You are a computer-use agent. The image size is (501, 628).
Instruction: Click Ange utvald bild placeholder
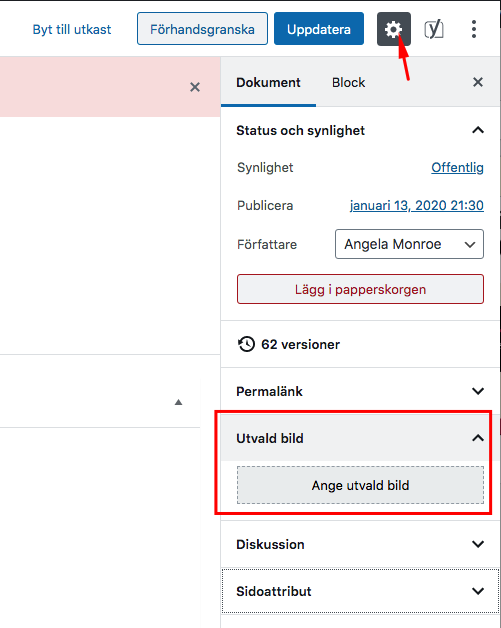pyautogui.click(x=360, y=485)
